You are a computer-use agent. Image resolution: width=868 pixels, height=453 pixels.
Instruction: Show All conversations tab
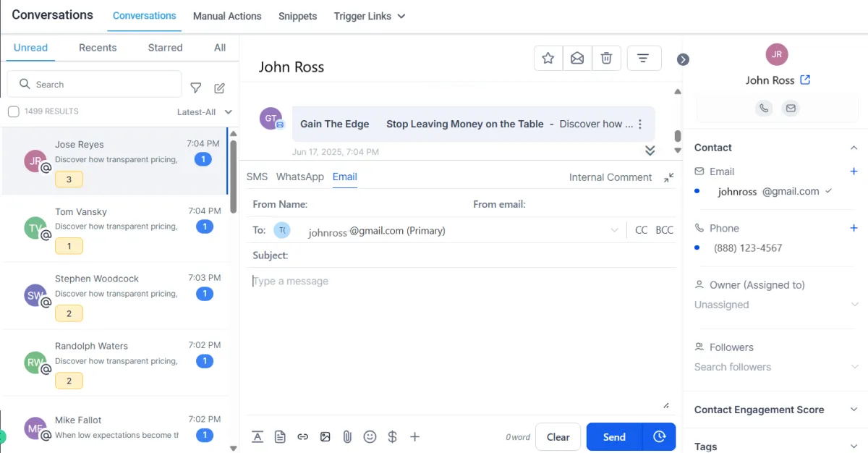tap(220, 48)
